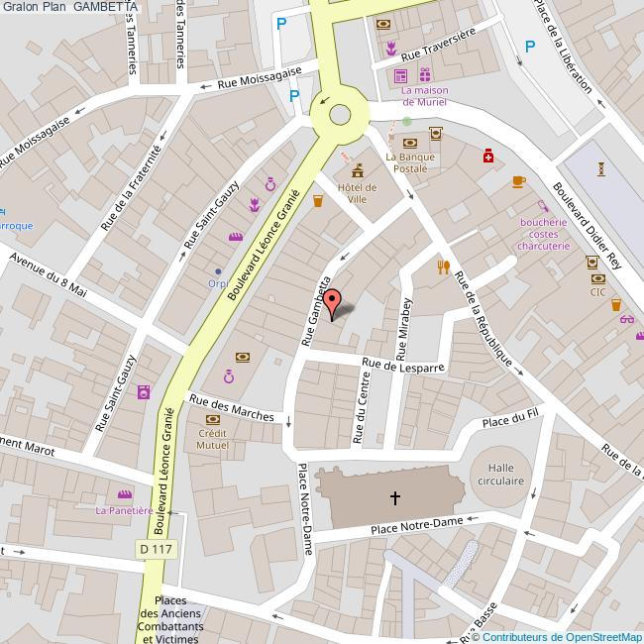Image resolution: width=644 pixels, height=644 pixels.
Task: Click the gift icon above La maison de Muriel
Action: point(424,74)
